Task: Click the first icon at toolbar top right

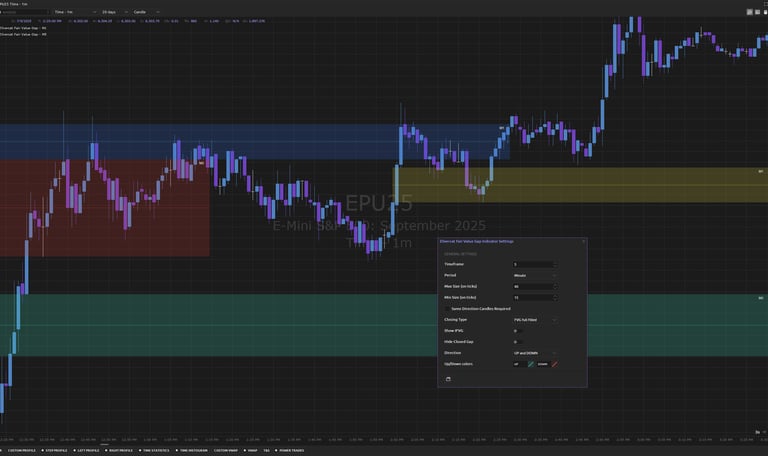Action: pyautogui.click(x=749, y=12)
